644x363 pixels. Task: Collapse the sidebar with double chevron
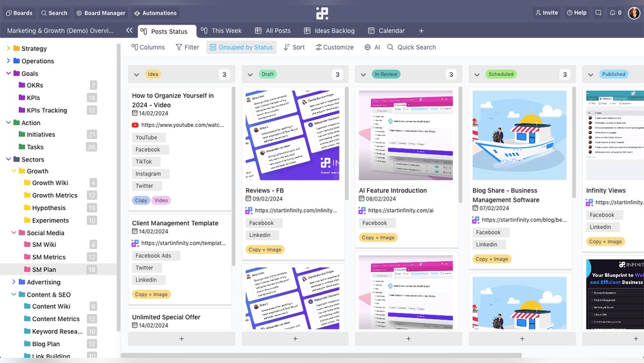coord(129,30)
